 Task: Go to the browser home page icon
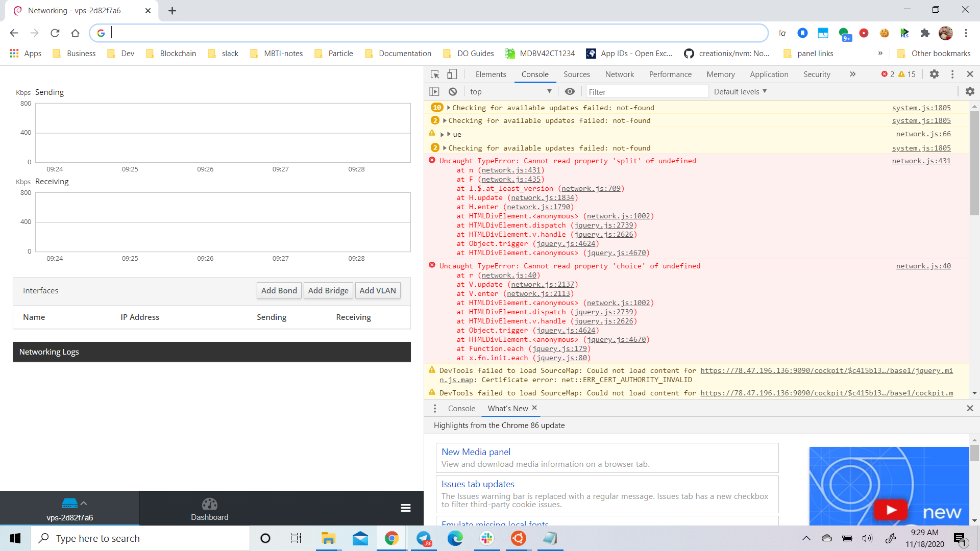point(75,33)
